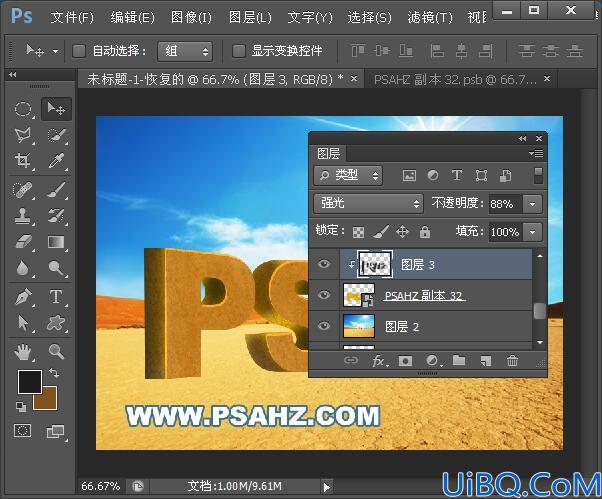Create new fill or adjustment layer
Image resolution: width=602 pixels, height=499 pixels.
coord(433,361)
